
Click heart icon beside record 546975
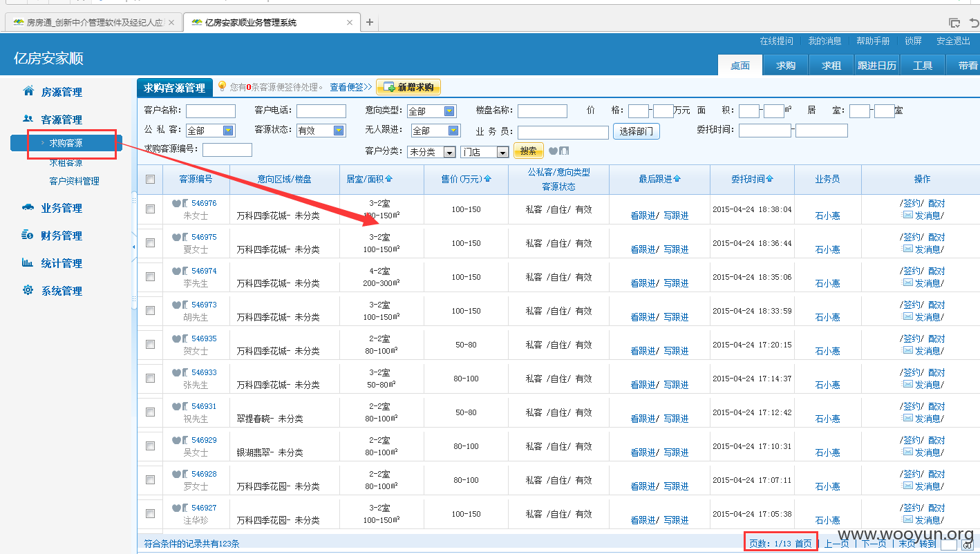click(176, 237)
